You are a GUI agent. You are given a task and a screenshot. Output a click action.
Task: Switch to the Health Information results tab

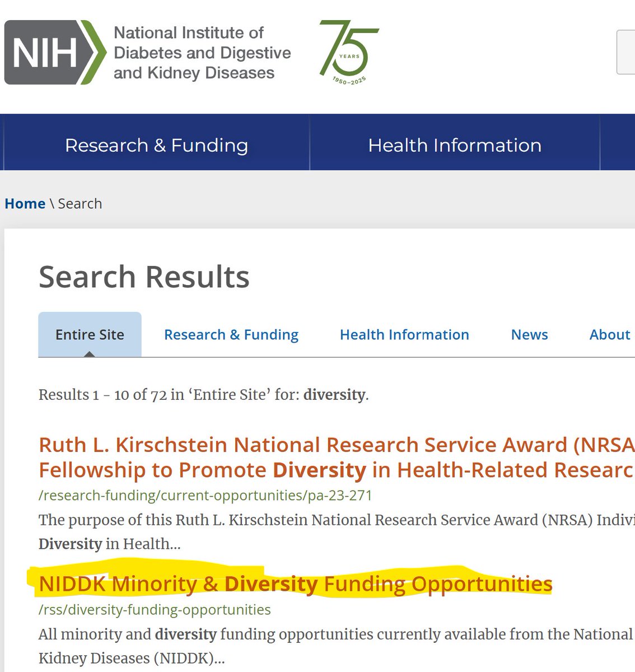pyautogui.click(x=404, y=334)
